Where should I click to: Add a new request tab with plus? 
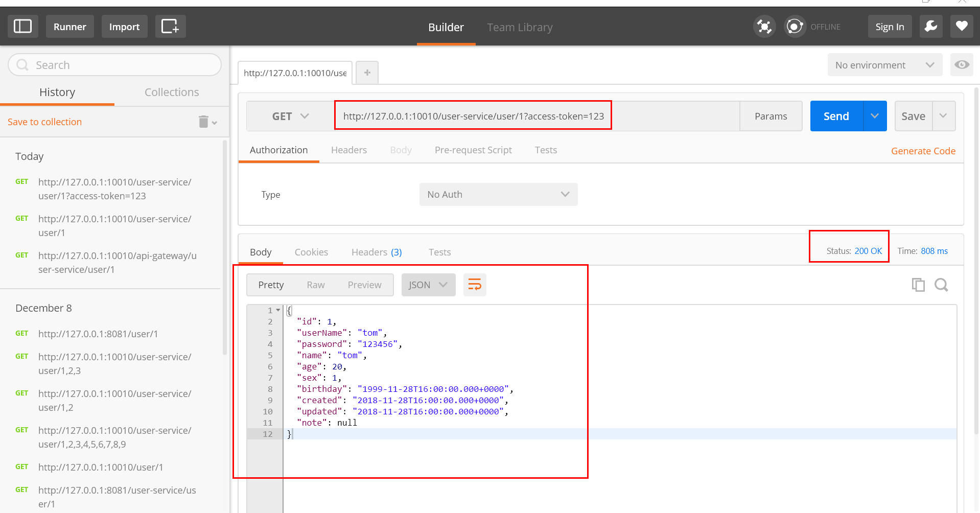pos(367,73)
